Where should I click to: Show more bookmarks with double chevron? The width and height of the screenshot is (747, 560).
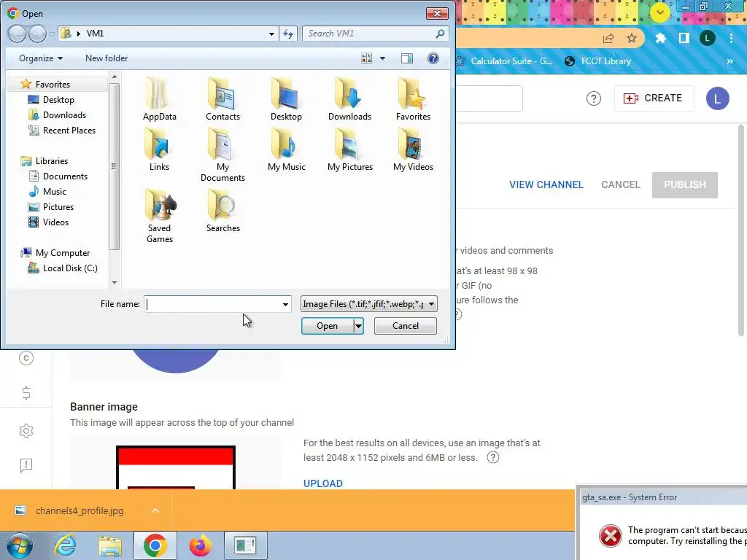coord(729,61)
